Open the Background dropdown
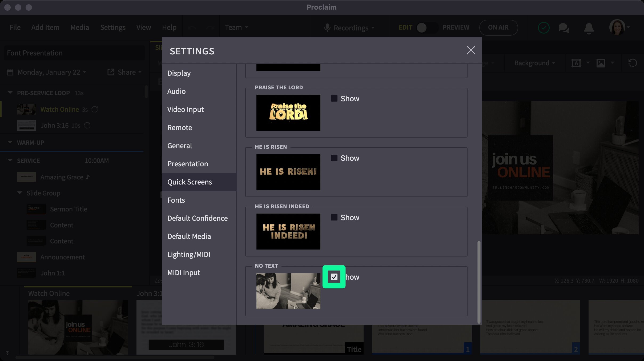The image size is (644, 361). [534, 63]
